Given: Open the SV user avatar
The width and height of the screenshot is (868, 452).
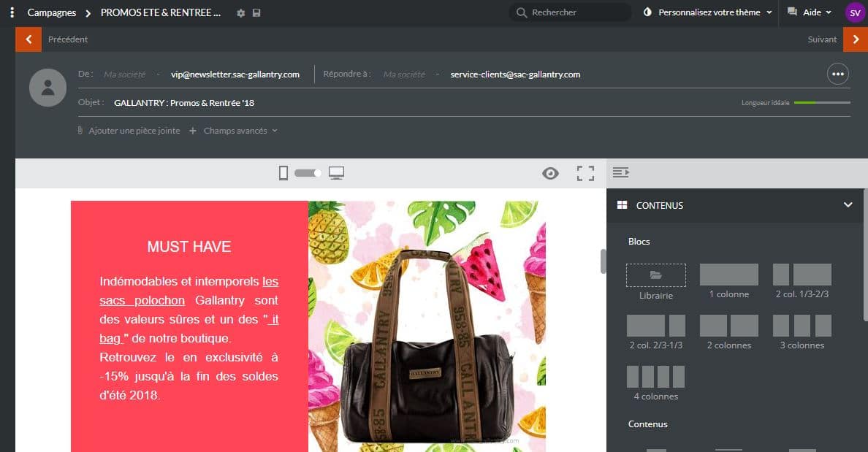Looking at the screenshot, I should pos(855,12).
